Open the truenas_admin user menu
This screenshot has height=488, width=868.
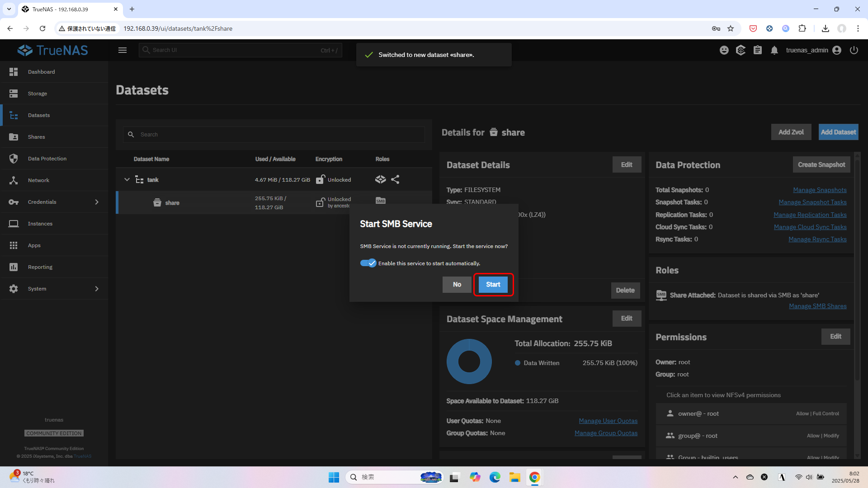coord(813,50)
